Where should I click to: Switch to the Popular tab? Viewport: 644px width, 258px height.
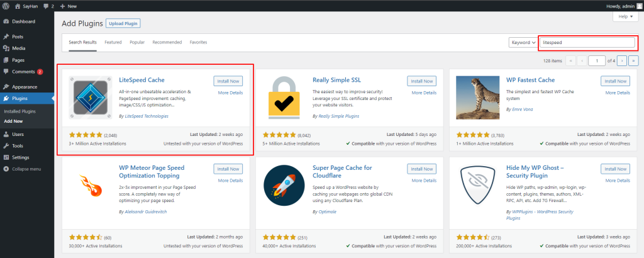tap(137, 42)
